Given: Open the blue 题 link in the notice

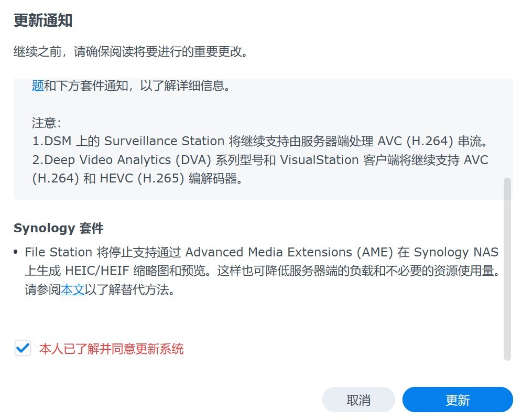Looking at the screenshot, I should click(x=38, y=86).
